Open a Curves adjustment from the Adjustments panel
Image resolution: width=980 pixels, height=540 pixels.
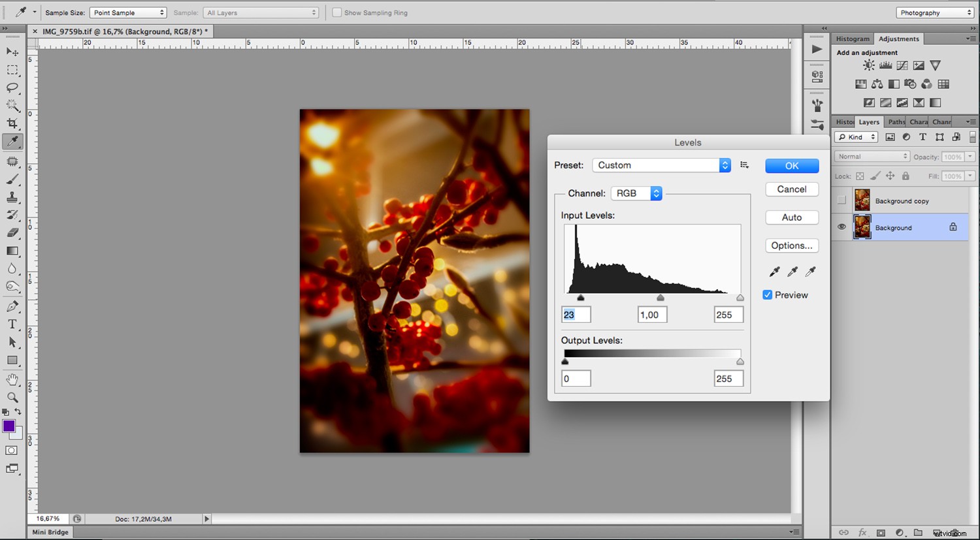click(902, 65)
